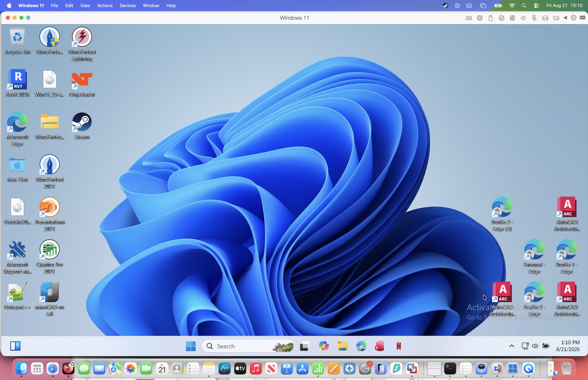Open the File menu
Image resolution: width=588 pixels, height=380 pixels.
pos(55,5)
